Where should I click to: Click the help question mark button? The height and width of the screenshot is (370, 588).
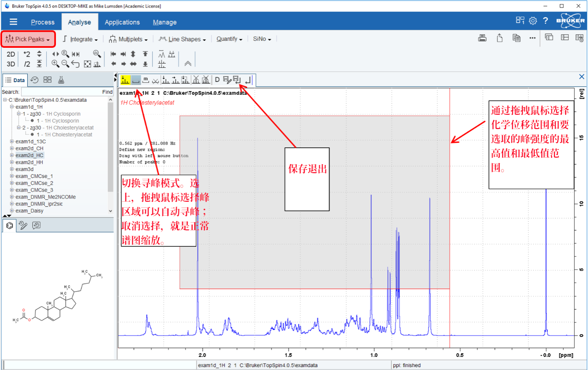coord(546,21)
